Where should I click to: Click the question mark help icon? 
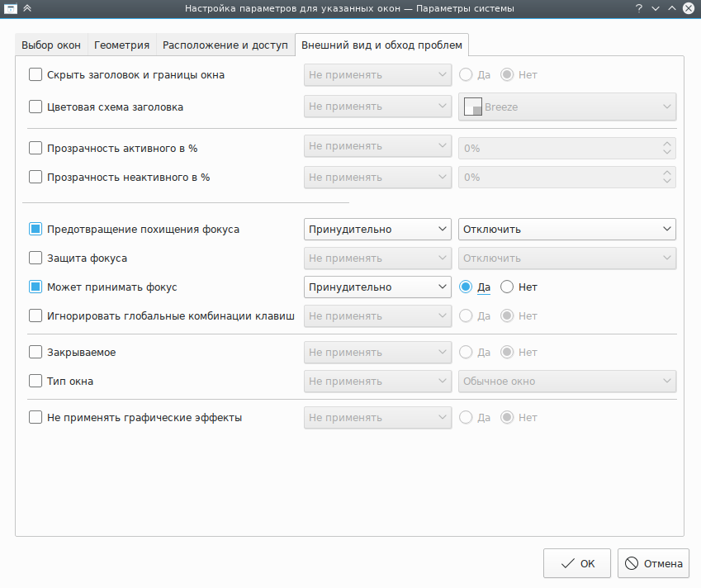[x=639, y=8]
